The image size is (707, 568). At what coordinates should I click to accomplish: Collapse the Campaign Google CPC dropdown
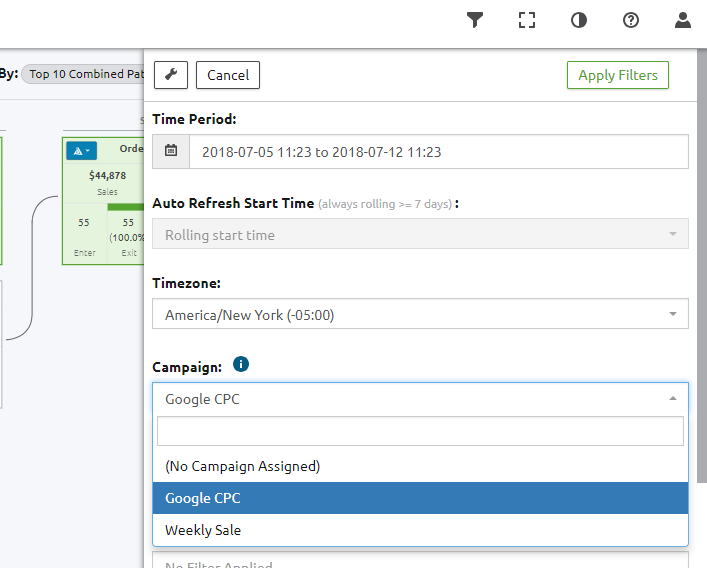[x=420, y=399]
